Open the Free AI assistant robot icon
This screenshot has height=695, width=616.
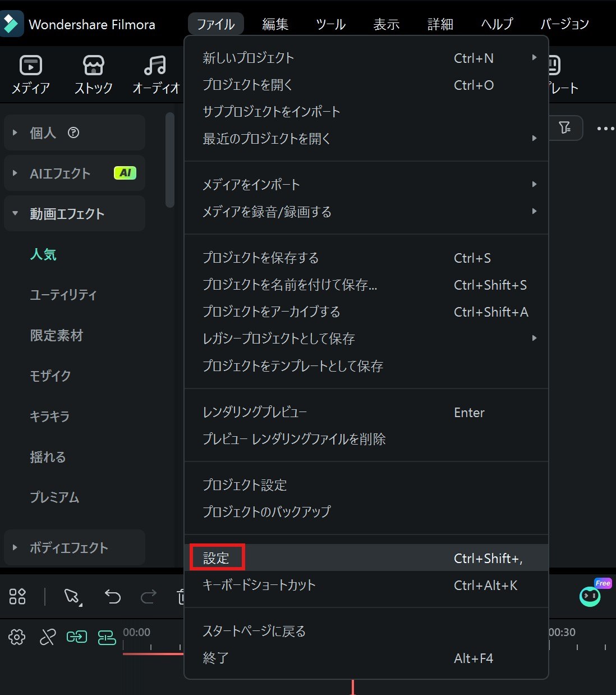pyautogui.click(x=590, y=595)
